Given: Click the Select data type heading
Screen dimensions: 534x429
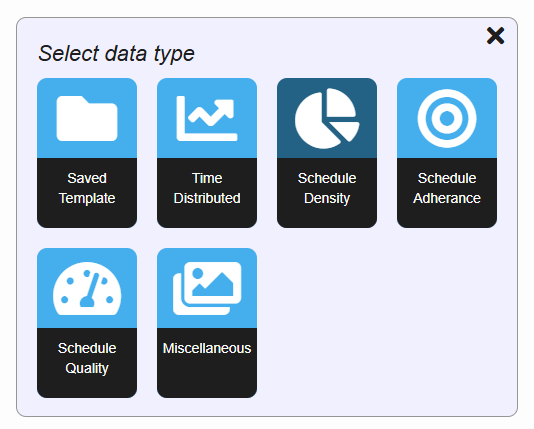Looking at the screenshot, I should 116,54.
